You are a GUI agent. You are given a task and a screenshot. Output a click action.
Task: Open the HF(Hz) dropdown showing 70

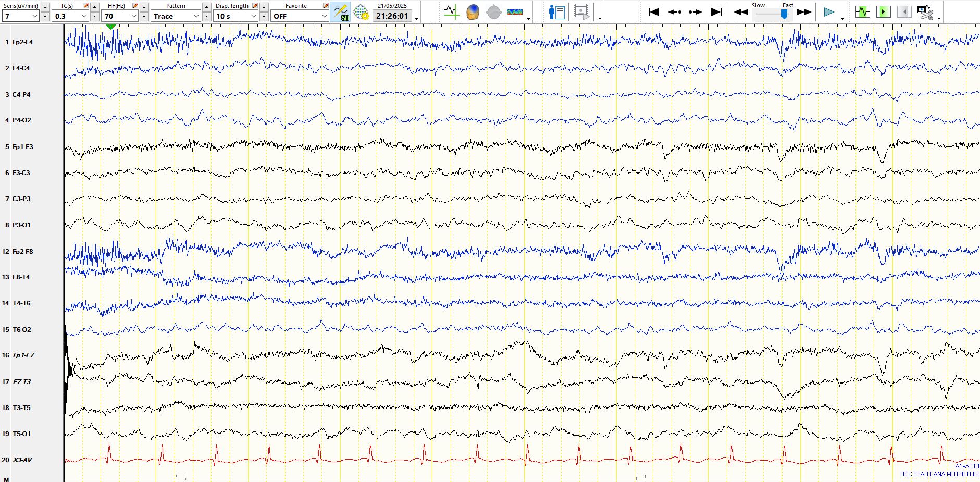(120, 16)
